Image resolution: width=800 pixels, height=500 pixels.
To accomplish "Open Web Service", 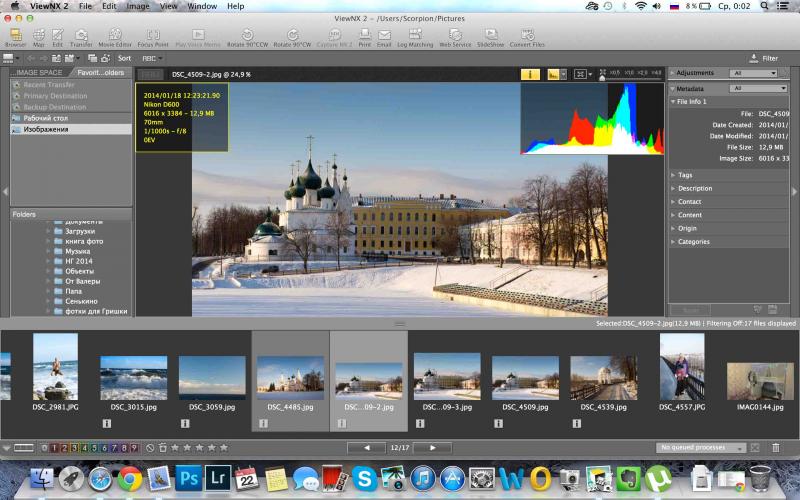I will click(455, 38).
